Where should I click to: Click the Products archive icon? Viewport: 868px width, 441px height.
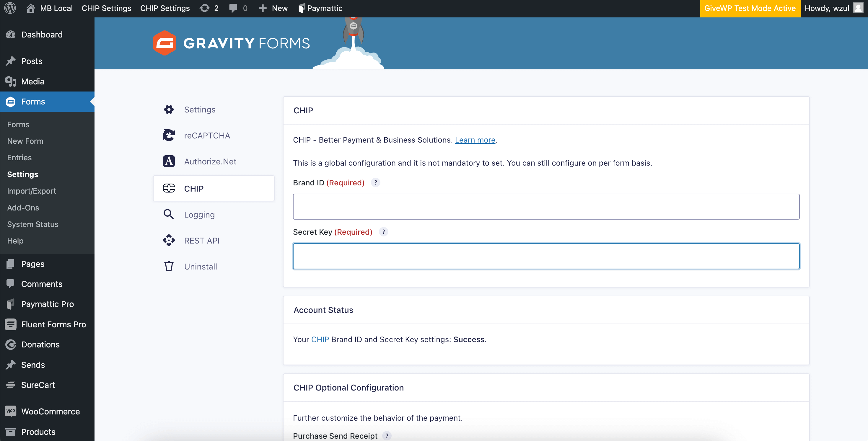(11, 432)
